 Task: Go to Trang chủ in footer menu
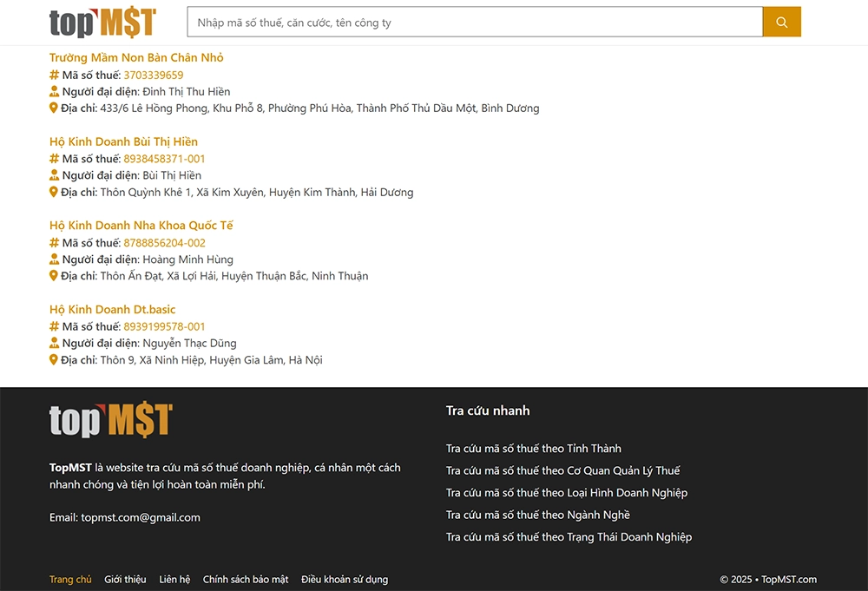click(70, 580)
